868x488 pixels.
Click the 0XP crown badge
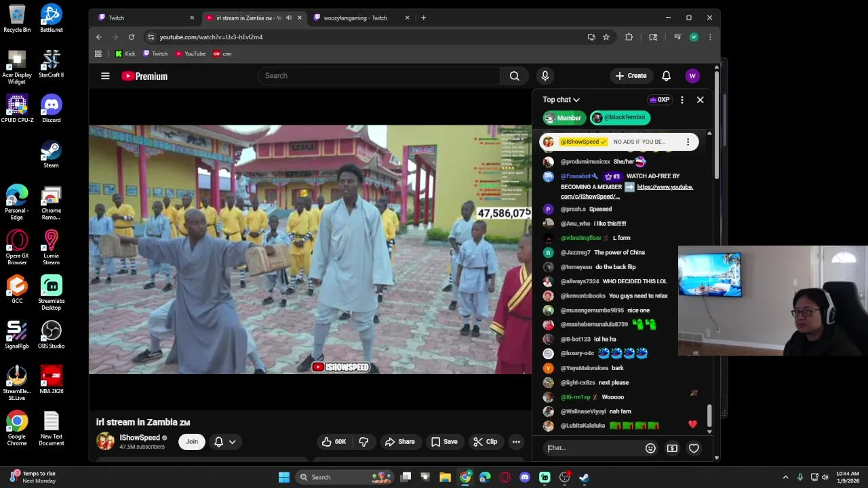click(659, 100)
